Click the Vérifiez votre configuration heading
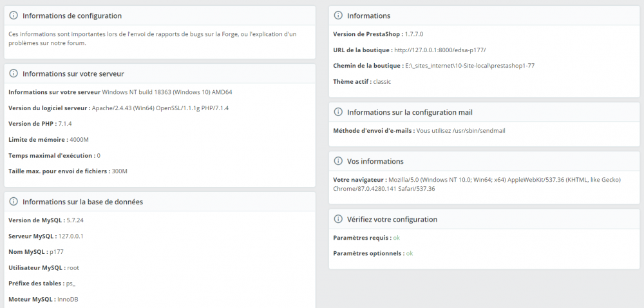The width and height of the screenshot is (644, 308). (x=392, y=219)
